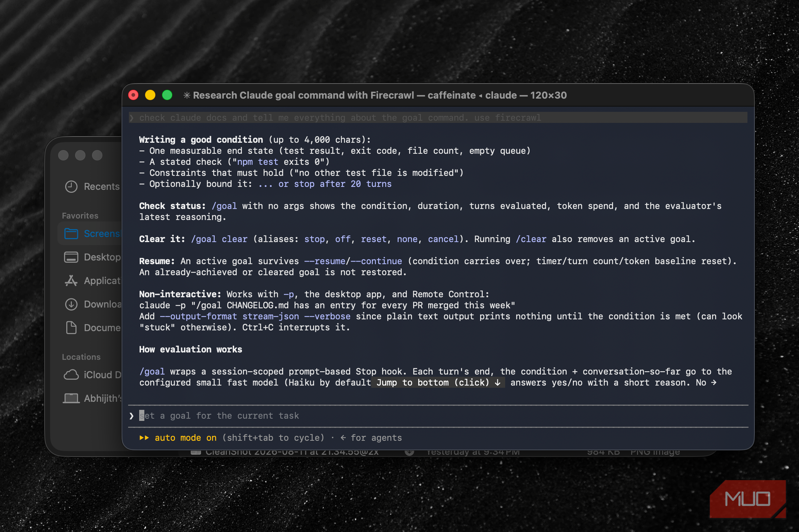The height and width of the screenshot is (532, 799).
Task: Select the Screenshots folder icon in Finder
Action: (71, 234)
